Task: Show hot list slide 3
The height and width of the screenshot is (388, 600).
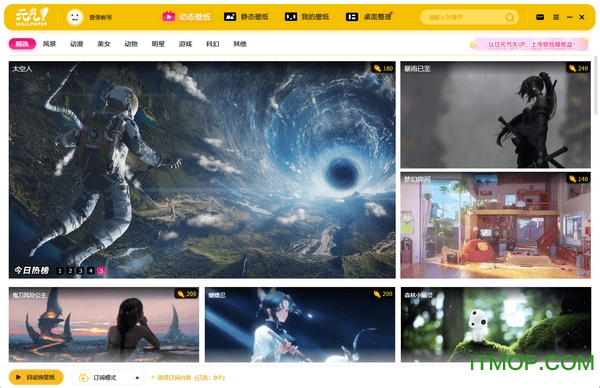Action: tap(80, 271)
